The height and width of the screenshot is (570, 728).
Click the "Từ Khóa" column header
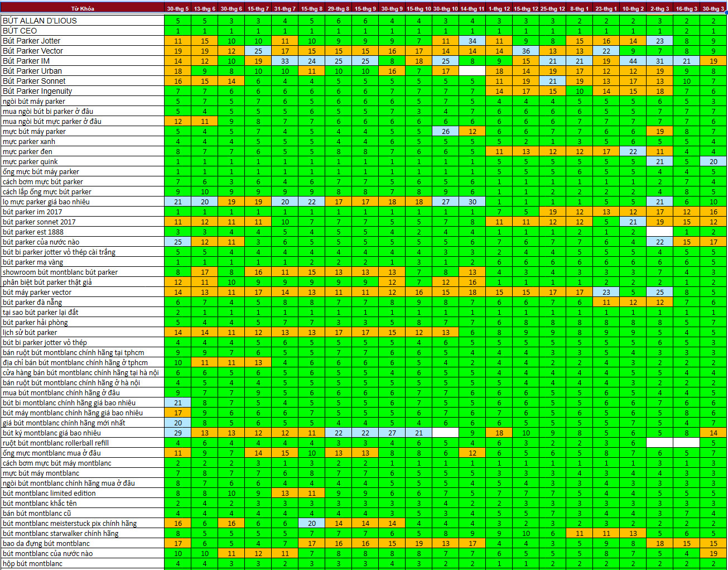(83, 8)
